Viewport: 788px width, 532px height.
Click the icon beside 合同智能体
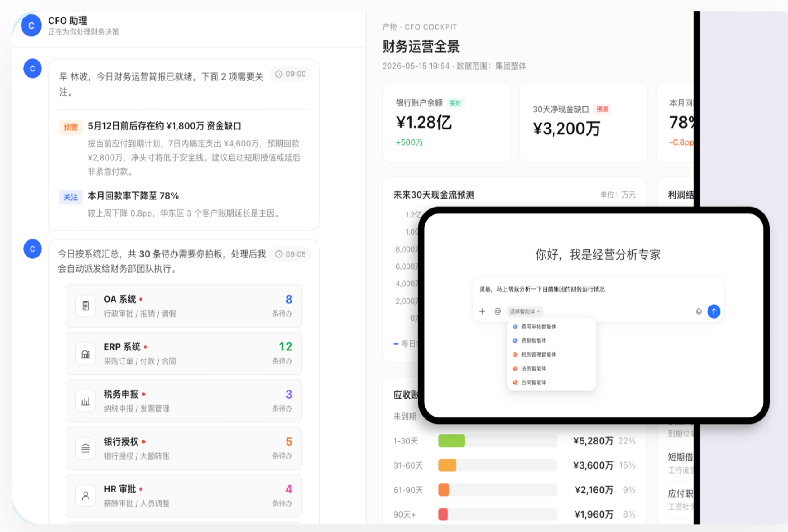(515, 383)
